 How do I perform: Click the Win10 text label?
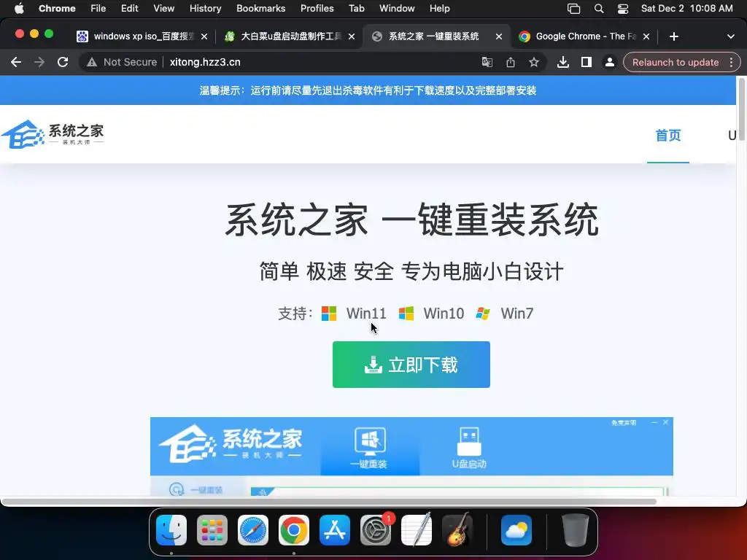(444, 314)
